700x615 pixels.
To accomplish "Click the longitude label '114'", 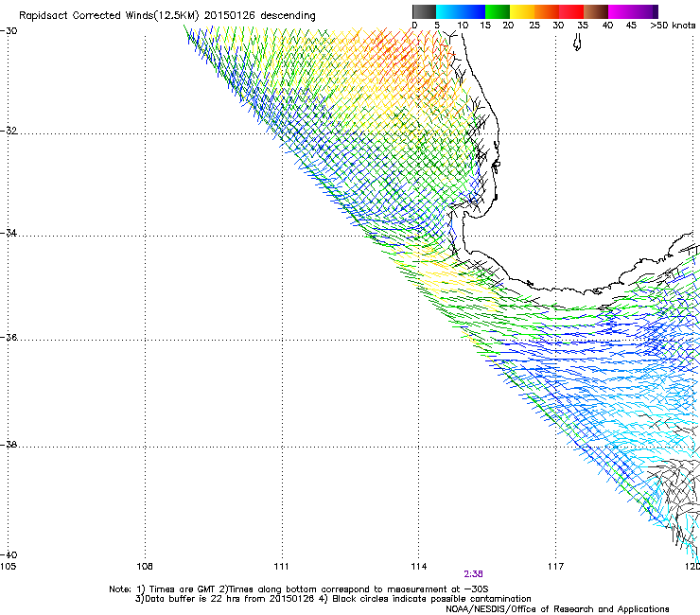I will 419,567.
